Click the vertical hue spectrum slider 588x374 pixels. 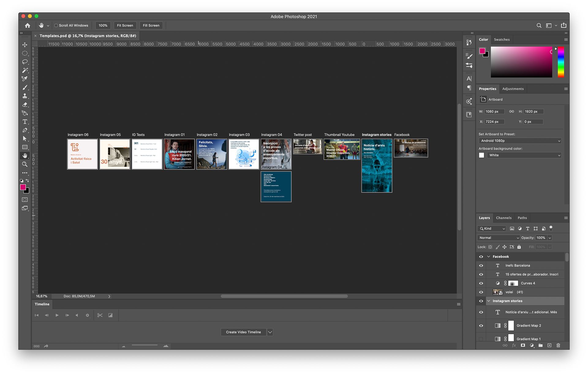(560, 62)
